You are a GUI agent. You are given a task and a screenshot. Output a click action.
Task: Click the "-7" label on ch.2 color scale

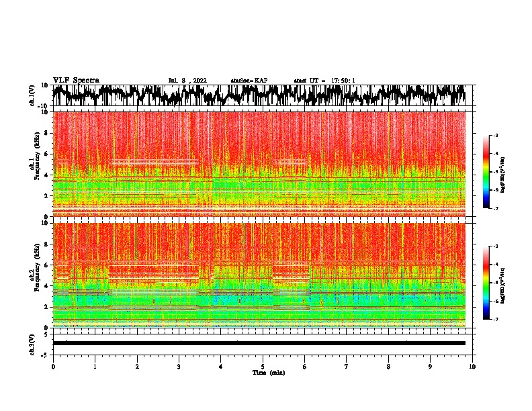coord(496,320)
